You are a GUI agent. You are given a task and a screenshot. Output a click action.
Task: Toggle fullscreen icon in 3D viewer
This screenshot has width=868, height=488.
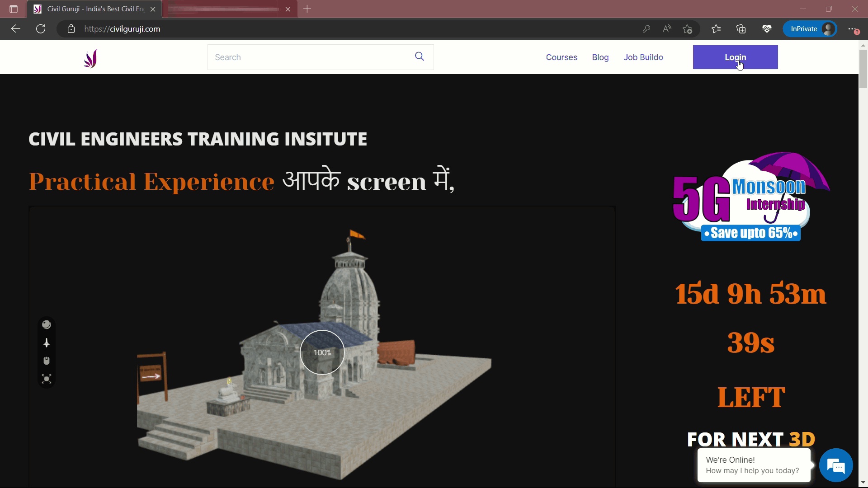pos(47,379)
